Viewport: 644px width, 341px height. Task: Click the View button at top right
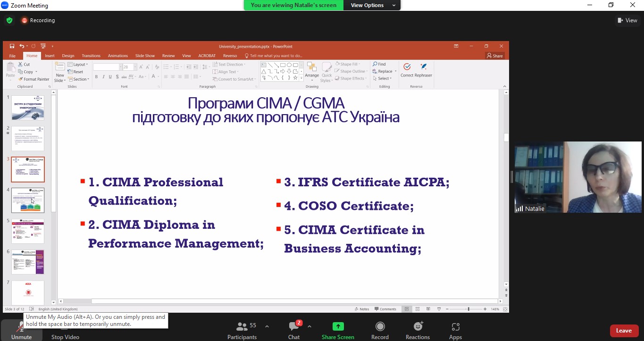[627, 20]
